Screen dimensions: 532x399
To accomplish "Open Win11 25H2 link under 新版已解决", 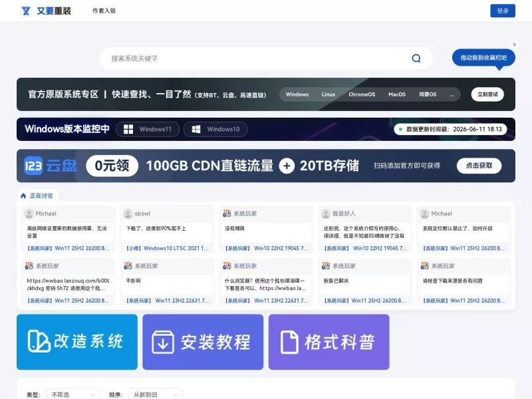I will click(x=364, y=301).
